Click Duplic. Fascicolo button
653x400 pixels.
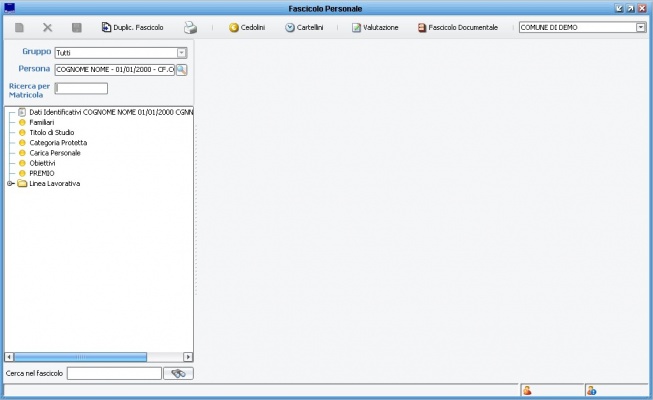(132, 28)
